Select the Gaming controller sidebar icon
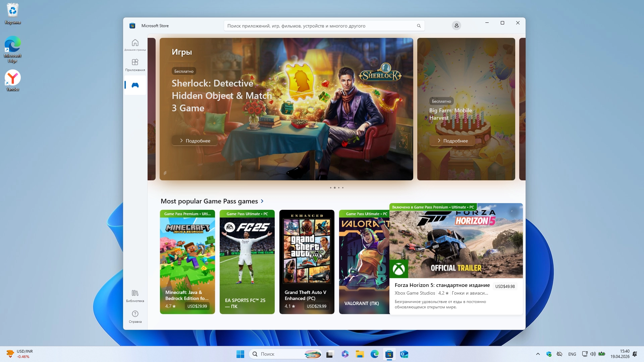The height and width of the screenshot is (362, 644). 135,85
